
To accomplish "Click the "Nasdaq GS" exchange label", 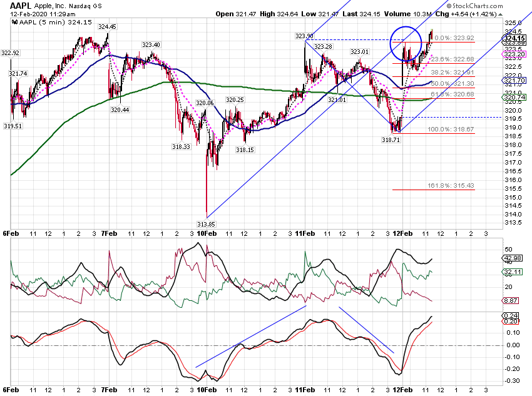I will pos(85,6).
